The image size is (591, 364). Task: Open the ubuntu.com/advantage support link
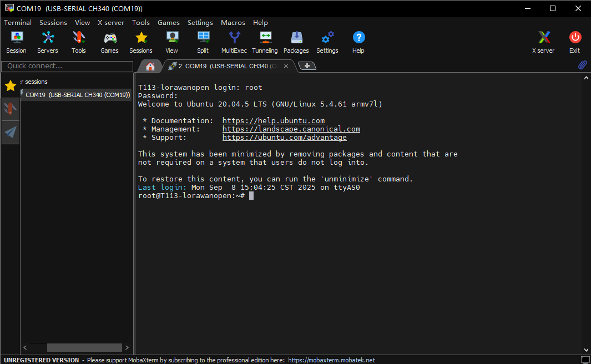coord(285,137)
